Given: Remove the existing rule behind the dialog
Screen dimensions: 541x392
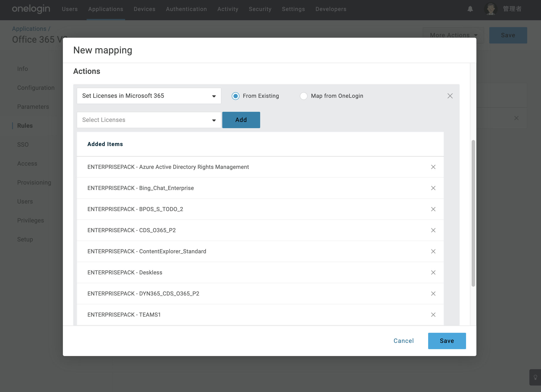Looking at the screenshot, I should [x=516, y=118].
